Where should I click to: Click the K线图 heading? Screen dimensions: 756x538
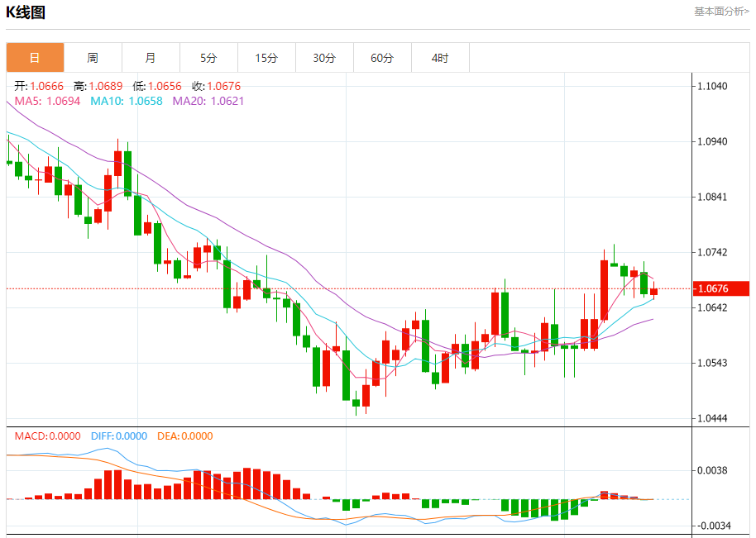pos(26,12)
